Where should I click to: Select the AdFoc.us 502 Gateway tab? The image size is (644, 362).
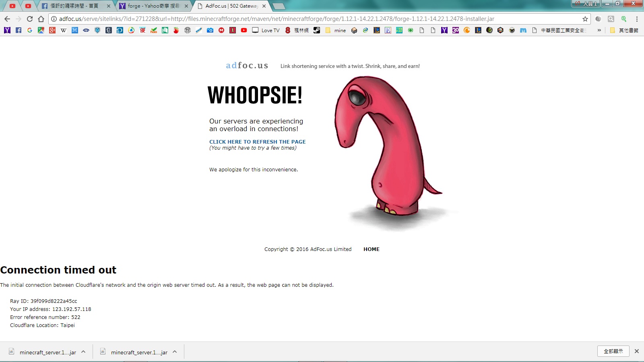pyautogui.click(x=231, y=6)
